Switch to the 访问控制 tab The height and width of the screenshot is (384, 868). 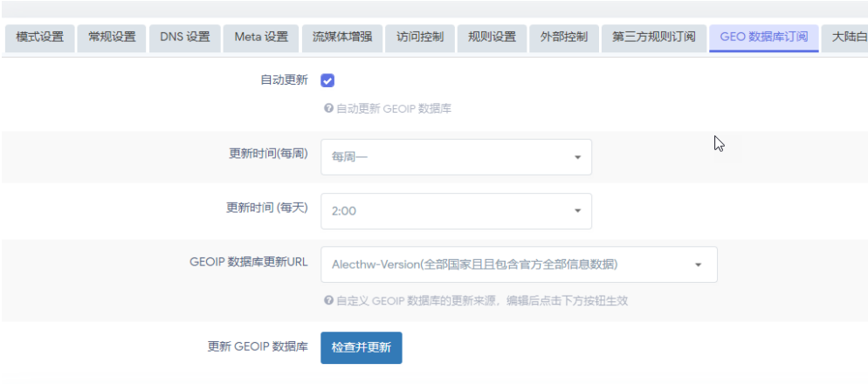[x=420, y=38]
